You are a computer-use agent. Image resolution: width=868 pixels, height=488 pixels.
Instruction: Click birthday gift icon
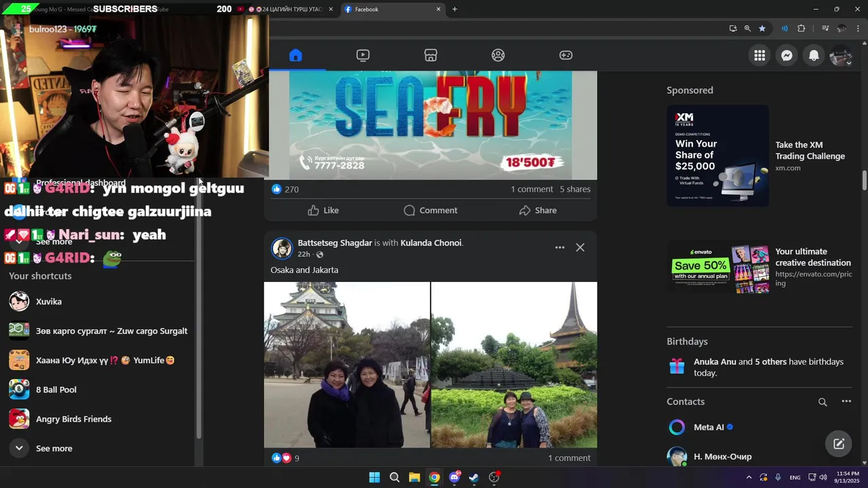click(677, 367)
